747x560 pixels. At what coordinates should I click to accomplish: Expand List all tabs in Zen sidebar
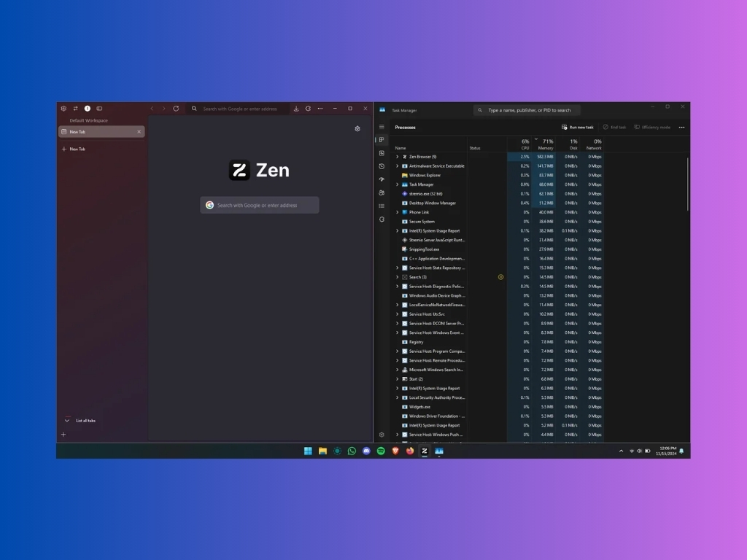[x=80, y=421]
